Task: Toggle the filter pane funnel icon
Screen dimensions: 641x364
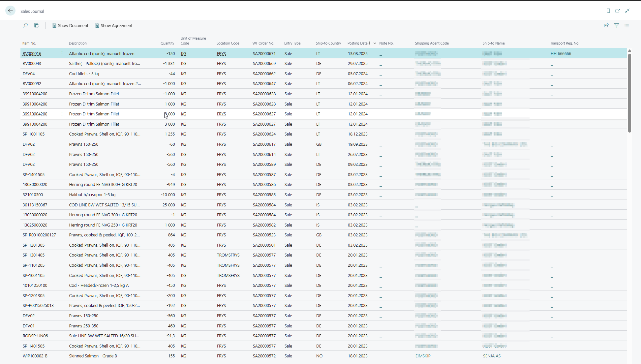Action: [616, 25]
